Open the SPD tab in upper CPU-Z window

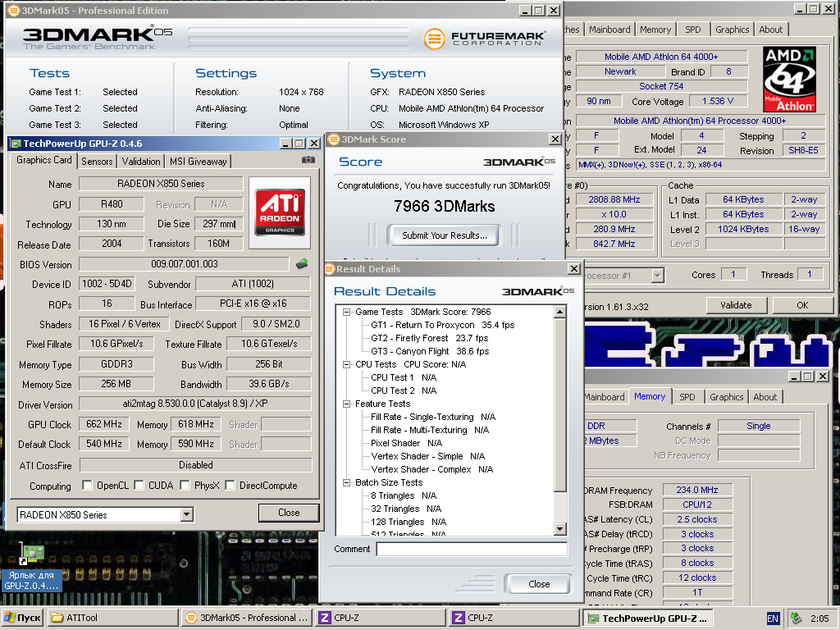click(692, 30)
